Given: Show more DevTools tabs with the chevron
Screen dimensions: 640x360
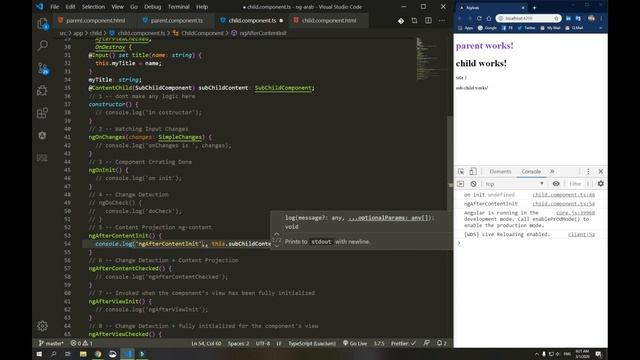Looking at the screenshot, I should coord(552,171).
